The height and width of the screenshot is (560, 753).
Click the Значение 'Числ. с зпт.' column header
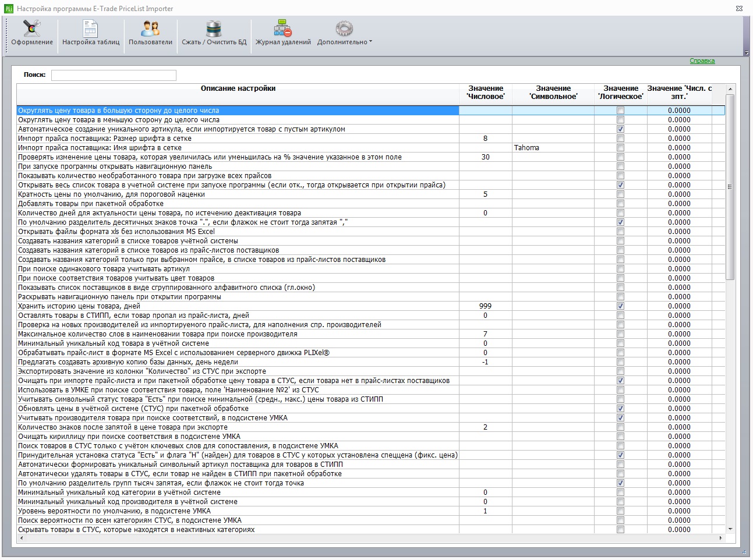click(x=679, y=94)
